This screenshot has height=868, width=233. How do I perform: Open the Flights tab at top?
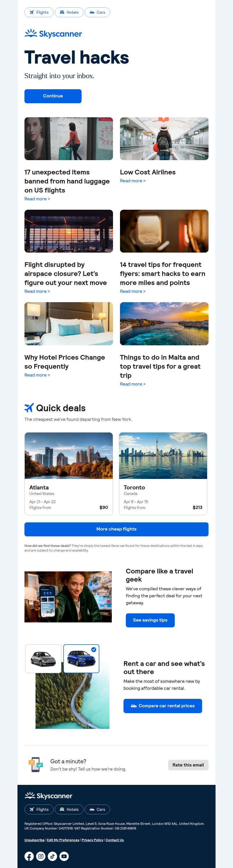[x=39, y=12]
